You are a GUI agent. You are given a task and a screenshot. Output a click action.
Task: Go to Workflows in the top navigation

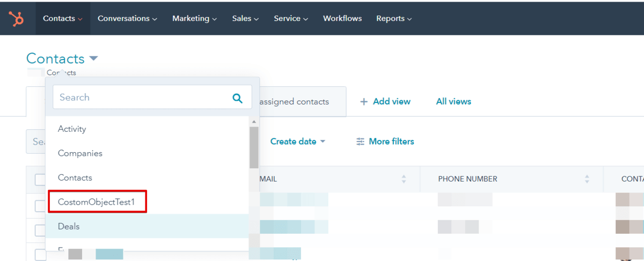click(342, 19)
